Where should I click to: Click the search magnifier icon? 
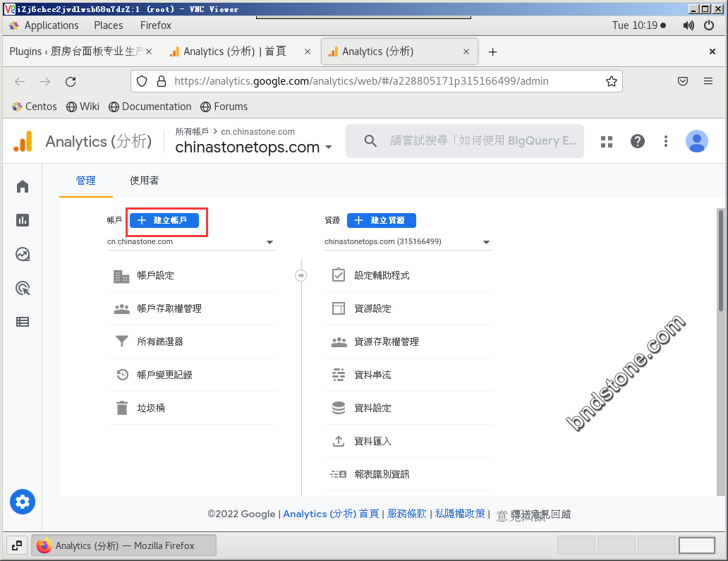pyautogui.click(x=370, y=140)
